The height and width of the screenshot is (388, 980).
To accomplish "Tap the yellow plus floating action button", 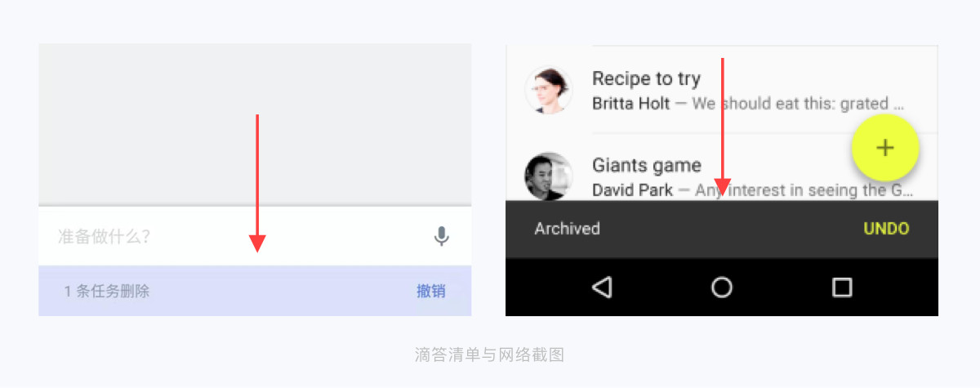I will (x=885, y=148).
